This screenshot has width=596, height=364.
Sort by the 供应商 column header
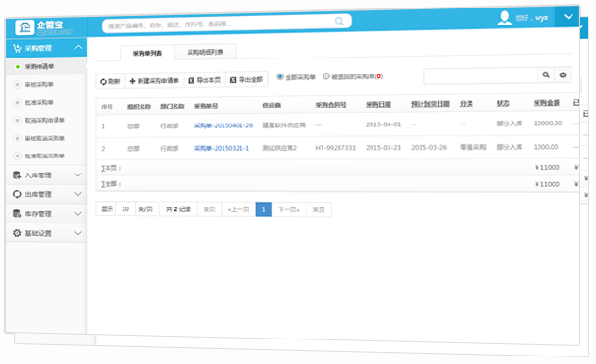[x=272, y=106]
